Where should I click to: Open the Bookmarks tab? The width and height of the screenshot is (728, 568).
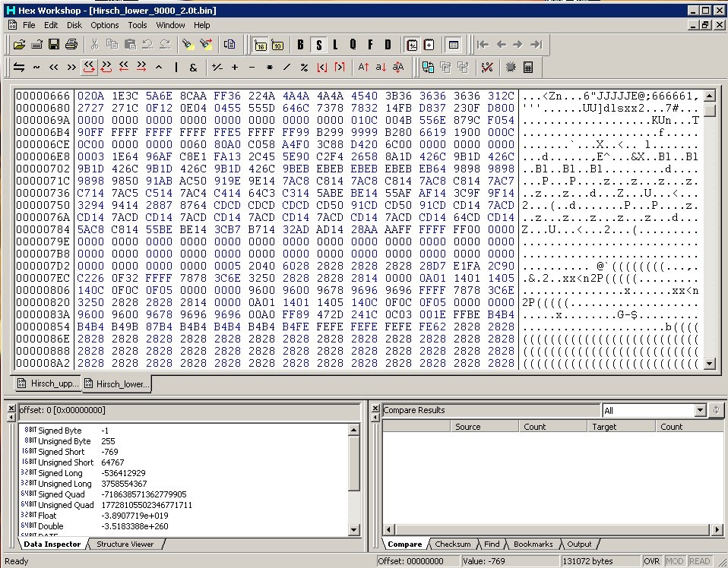point(533,544)
